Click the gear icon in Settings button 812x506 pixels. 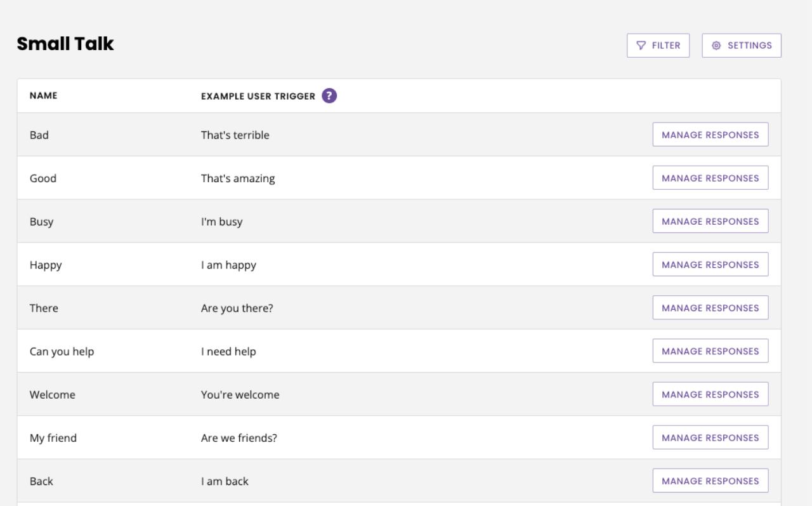[x=716, y=46]
